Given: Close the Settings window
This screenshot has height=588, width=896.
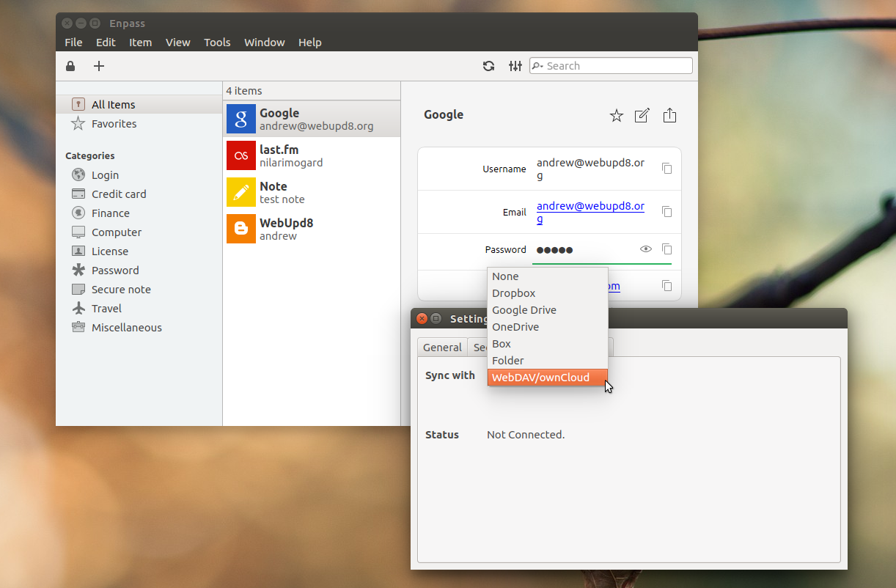Looking at the screenshot, I should point(422,318).
